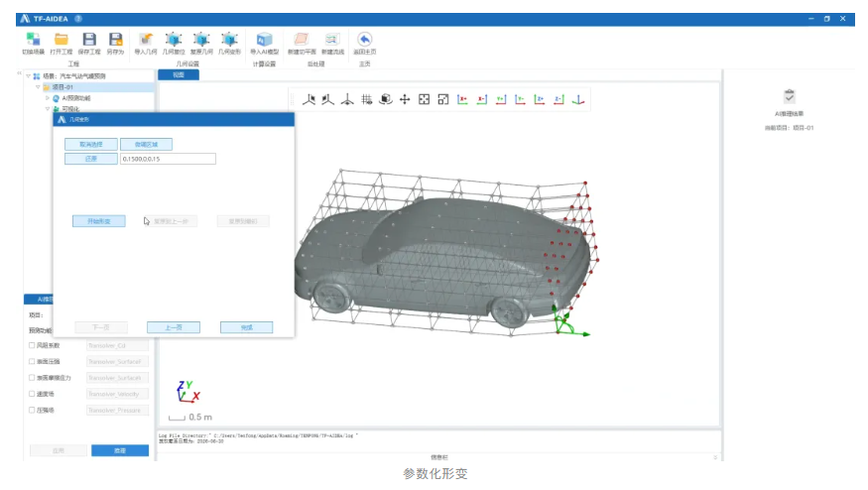The image size is (868, 490).
Task: Tick the 压强场 checkbox
Action: [x=32, y=410]
